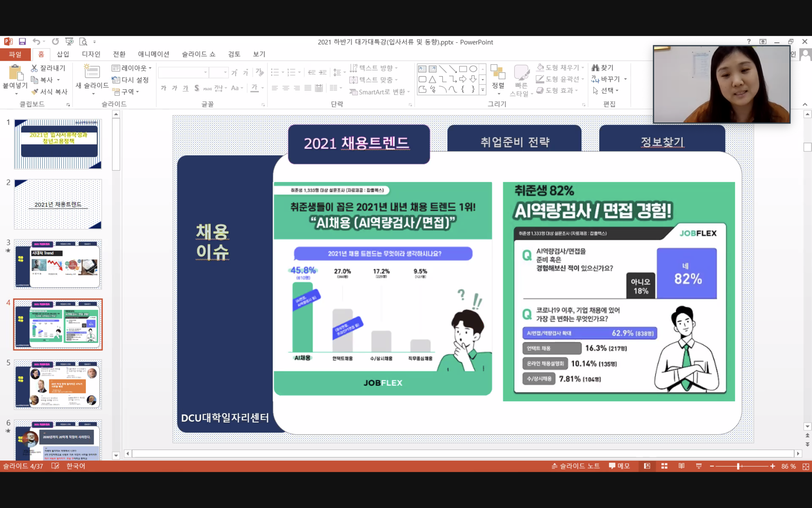The image size is (812, 508).
Task: Click the Save icon in quick access toolbar
Action: click(x=22, y=42)
